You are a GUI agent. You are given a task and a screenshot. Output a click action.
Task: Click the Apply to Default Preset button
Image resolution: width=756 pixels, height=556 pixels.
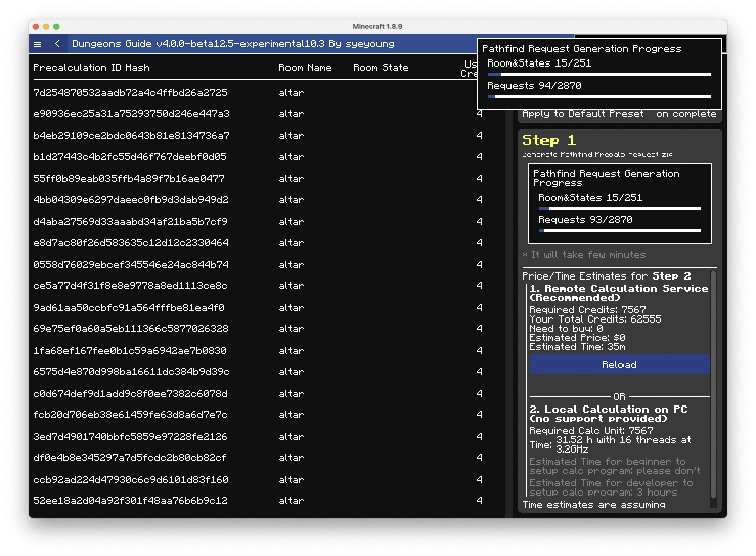pyautogui.click(x=583, y=114)
